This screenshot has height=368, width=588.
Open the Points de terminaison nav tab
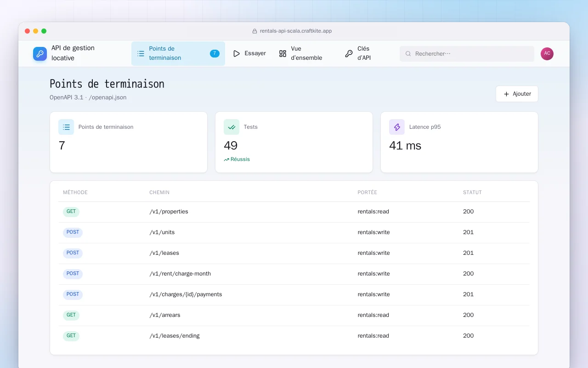178,53
